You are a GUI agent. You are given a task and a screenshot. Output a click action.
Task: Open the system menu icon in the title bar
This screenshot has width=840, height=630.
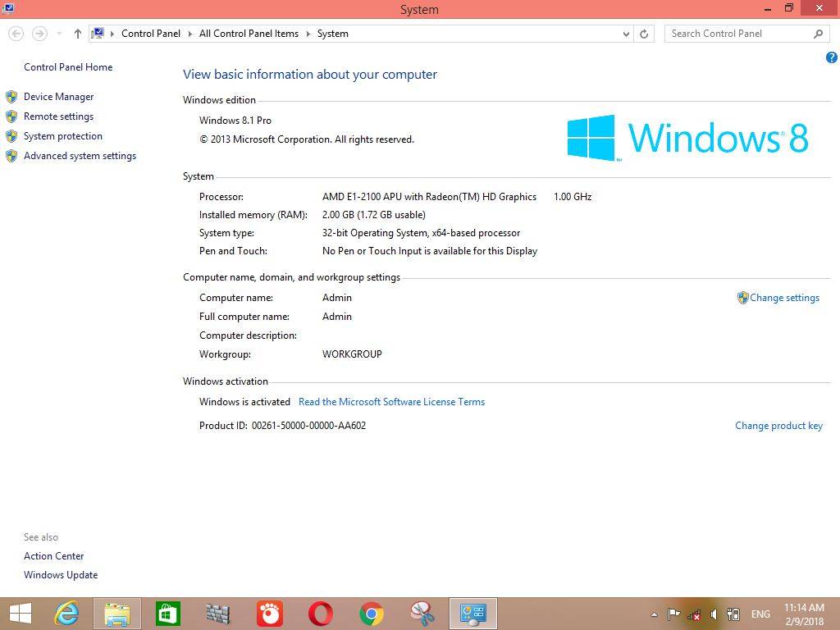pyautogui.click(x=7, y=8)
